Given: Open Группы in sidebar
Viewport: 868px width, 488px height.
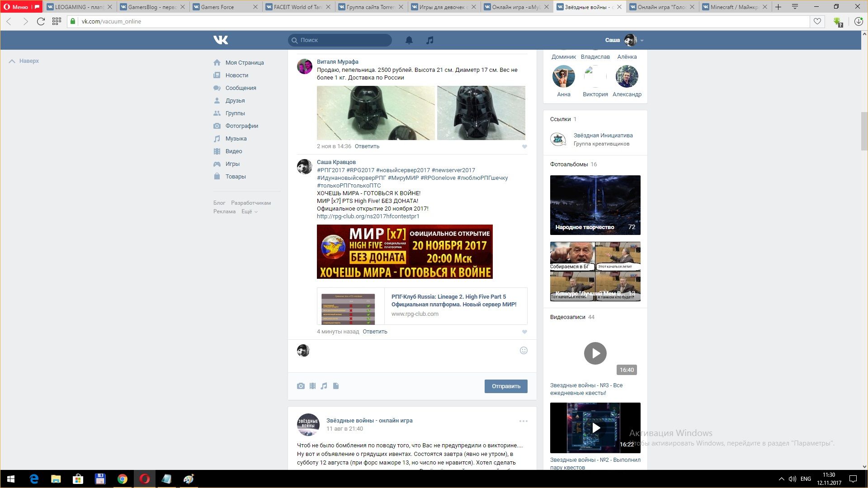Looking at the screenshot, I should pos(235,113).
